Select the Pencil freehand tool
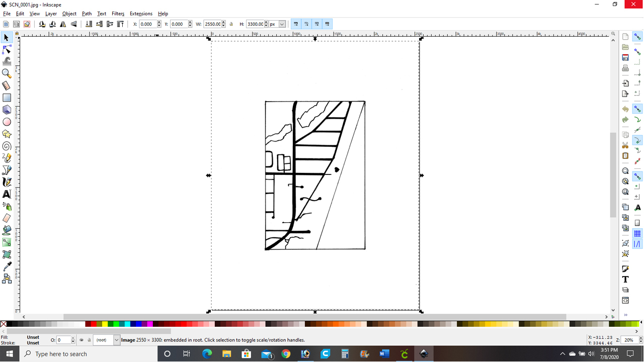The image size is (644, 362). pos(7,158)
